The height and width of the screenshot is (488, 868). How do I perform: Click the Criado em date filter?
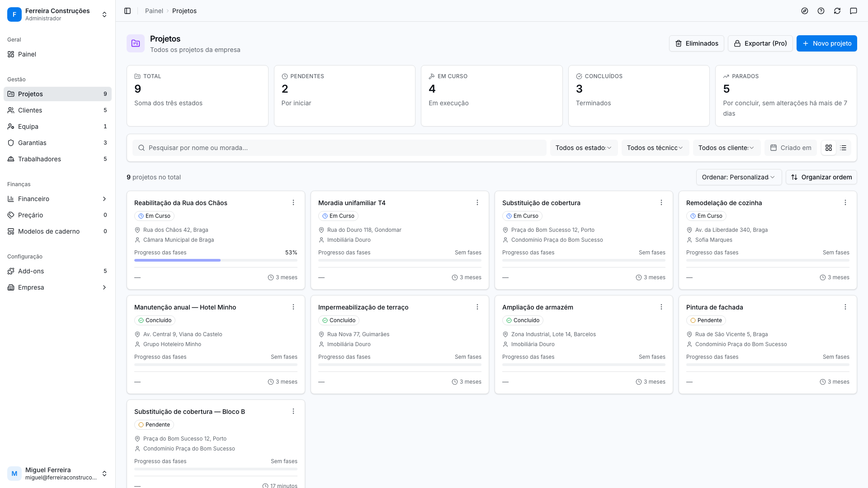[791, 148]
